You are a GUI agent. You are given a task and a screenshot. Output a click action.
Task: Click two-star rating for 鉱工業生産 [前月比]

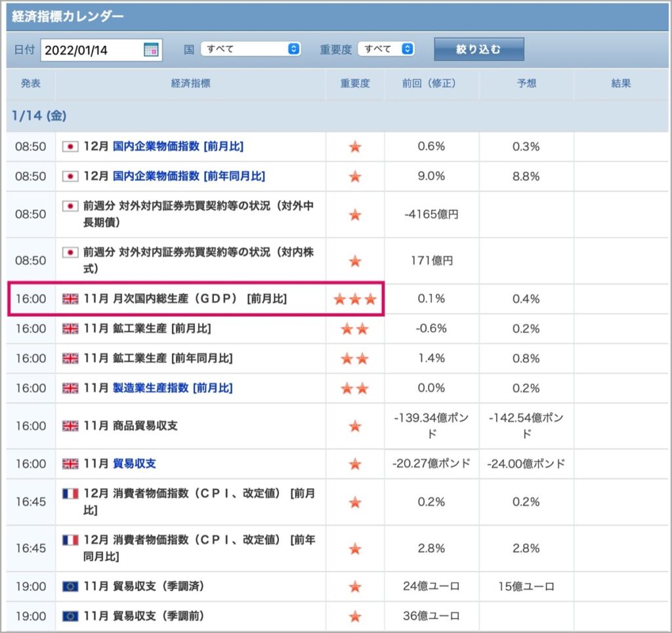coord(355,329)
